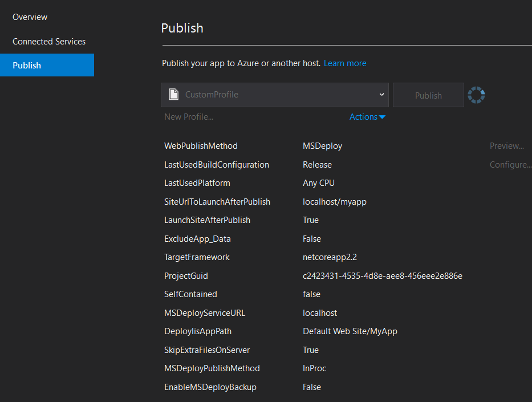Viewport: 532px width, 402px height.
Task: Open the profile selector chevron
Action: pos(382,95)
